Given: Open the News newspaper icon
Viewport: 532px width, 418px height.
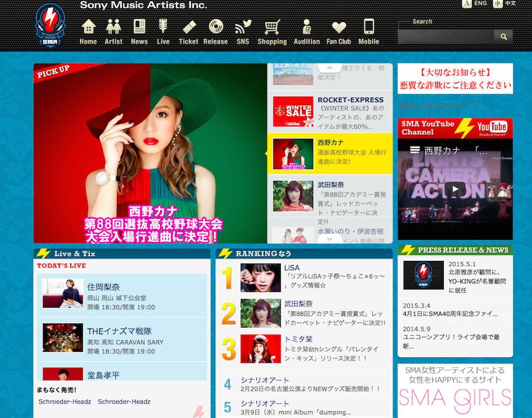Looking at the screenshot, I should pyautogui.click(x=139, y=27).
